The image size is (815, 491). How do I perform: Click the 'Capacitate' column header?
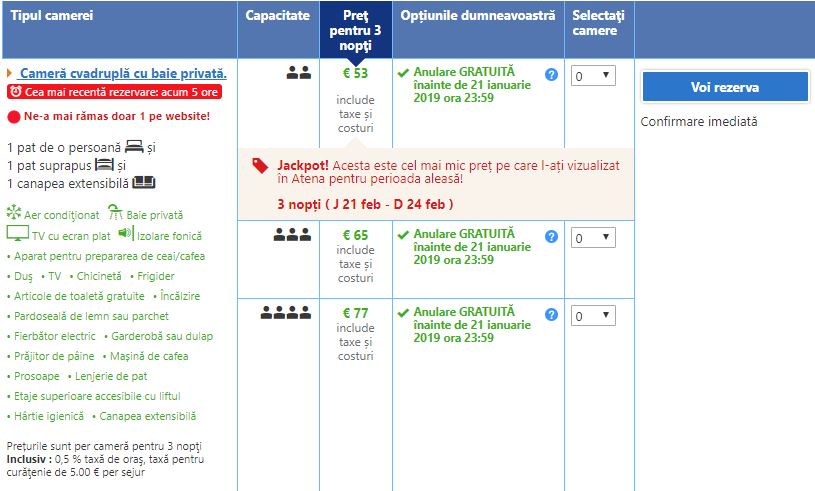coord(277,17)
